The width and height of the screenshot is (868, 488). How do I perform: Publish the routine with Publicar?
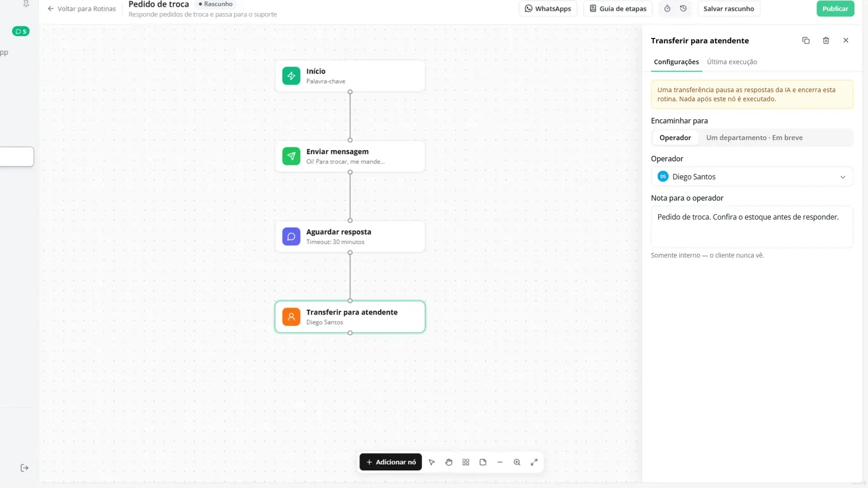(x=835, y=9)
